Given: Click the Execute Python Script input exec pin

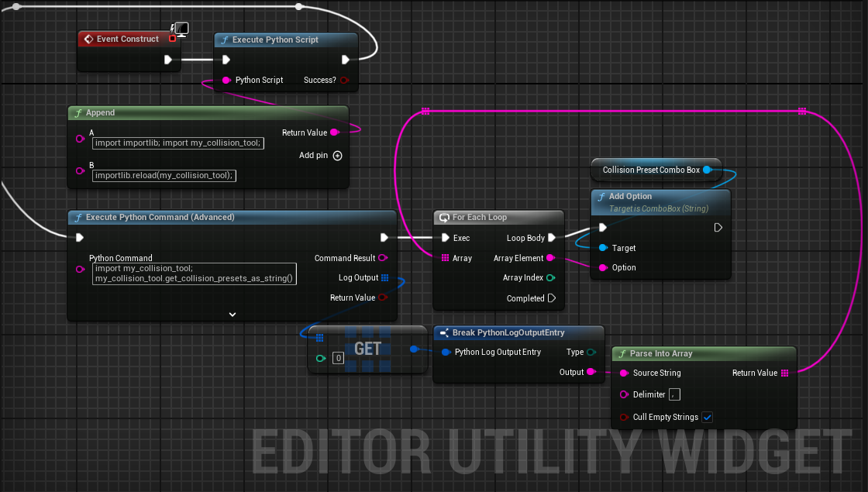Looking at the screenshot, I should coord(226,60).
